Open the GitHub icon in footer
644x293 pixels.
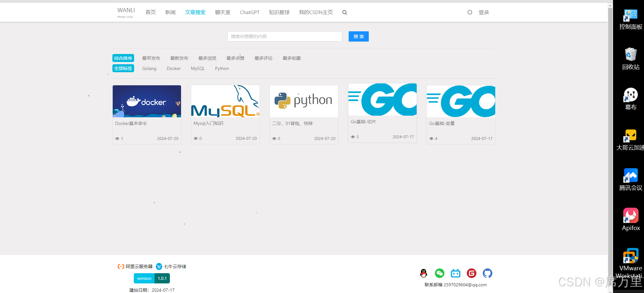pos(488,273)
